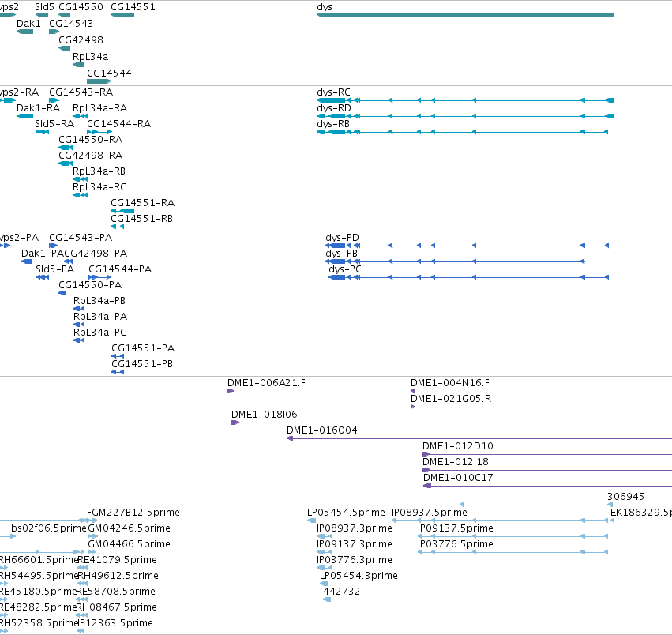Select the DME1-004N16.F clone label
The width and height of the screenshot is (672, 635).
pos(450,383)
